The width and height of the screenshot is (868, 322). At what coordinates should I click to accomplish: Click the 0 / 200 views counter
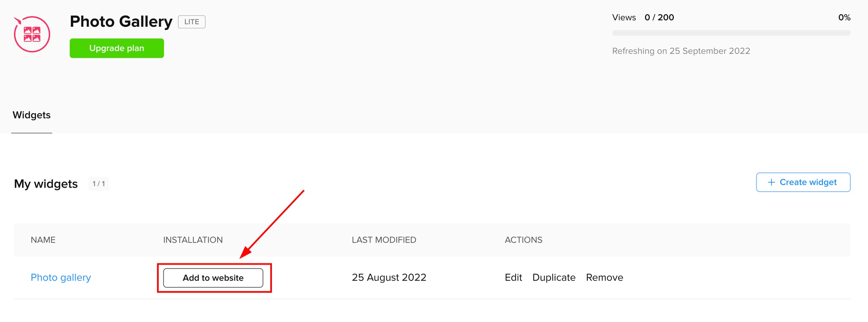(659, 17)
